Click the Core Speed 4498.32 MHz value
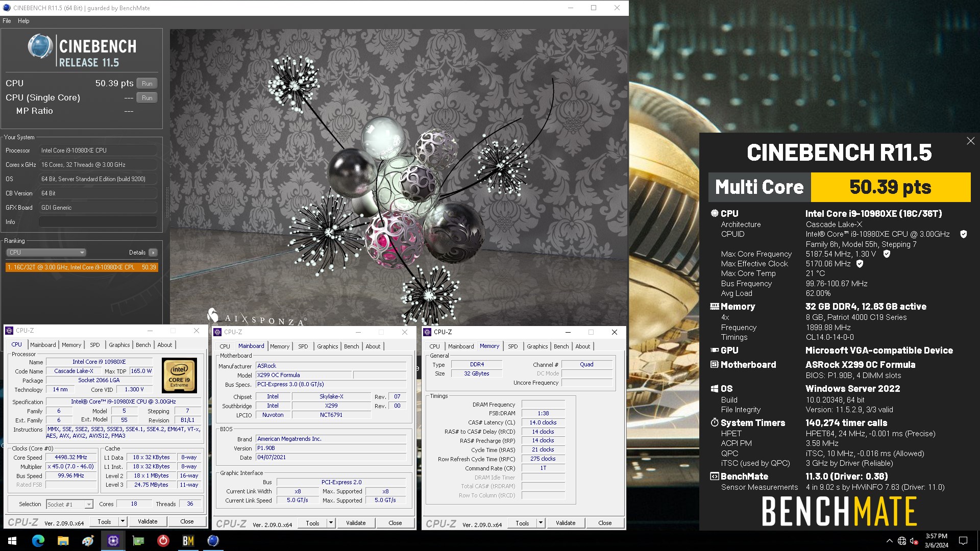 coord(71,458)
